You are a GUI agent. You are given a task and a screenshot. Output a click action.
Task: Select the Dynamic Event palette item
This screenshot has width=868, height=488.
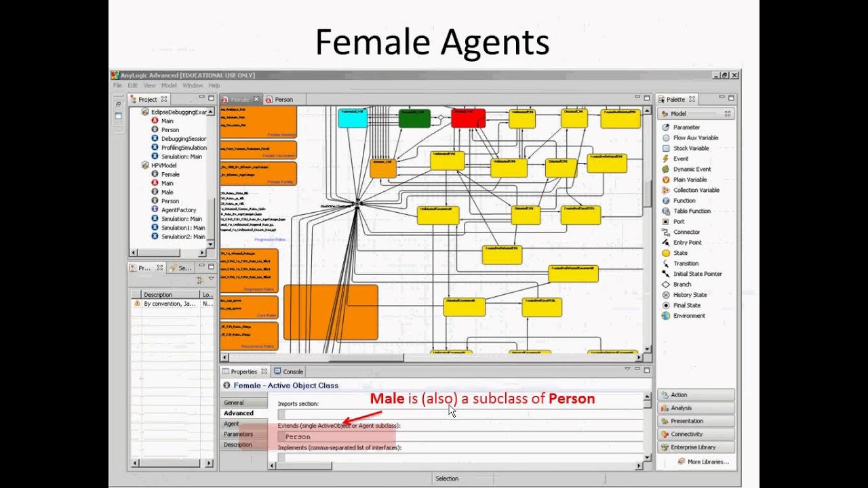[x=692, y=169]
